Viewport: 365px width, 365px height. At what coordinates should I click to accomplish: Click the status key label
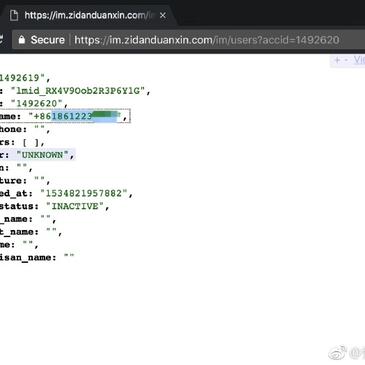coord(19,206)
